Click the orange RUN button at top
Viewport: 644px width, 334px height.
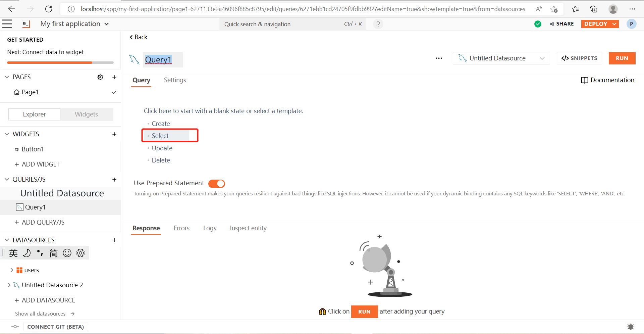622,58
